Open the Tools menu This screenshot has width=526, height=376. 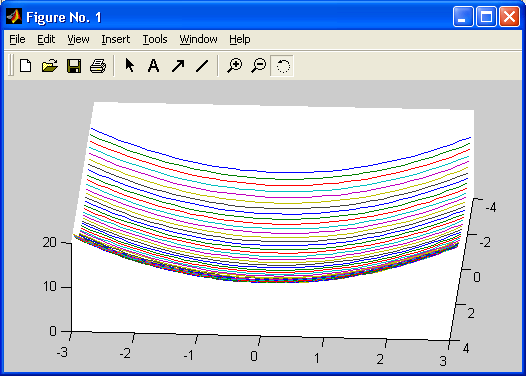(x=155, y=40)
